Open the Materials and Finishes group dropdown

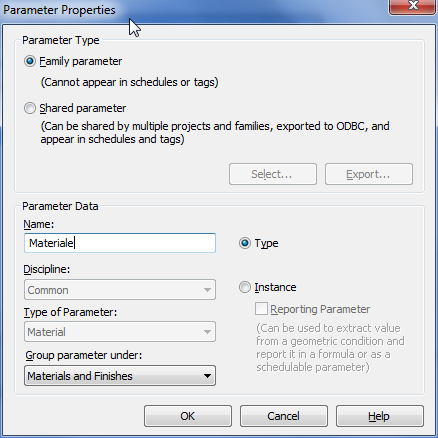point(120,376)
